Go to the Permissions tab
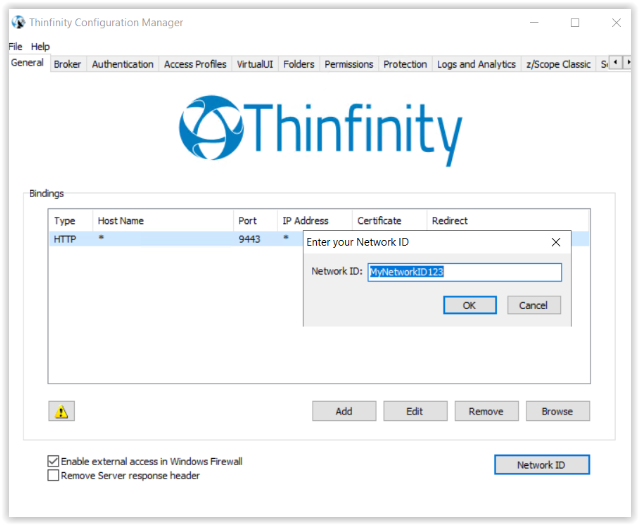 [x=349, y=64]
